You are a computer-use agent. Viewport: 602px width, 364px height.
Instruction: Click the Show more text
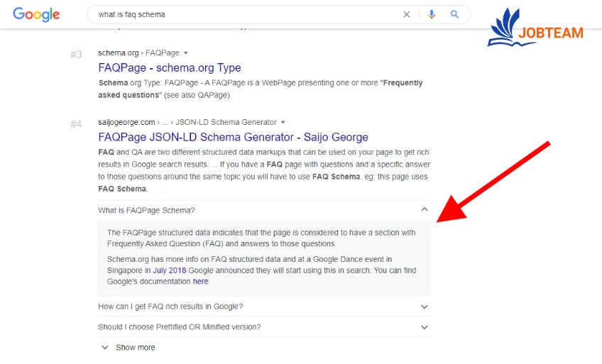coord(135,348)
